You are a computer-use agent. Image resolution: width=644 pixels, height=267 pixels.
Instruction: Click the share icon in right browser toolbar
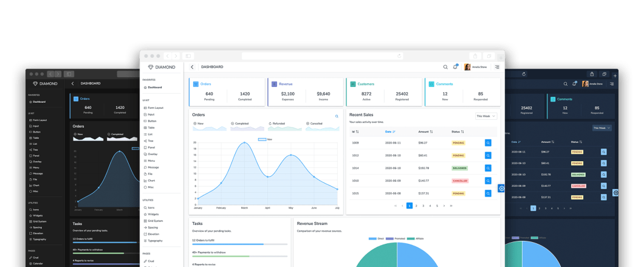[x=592, y=74]
